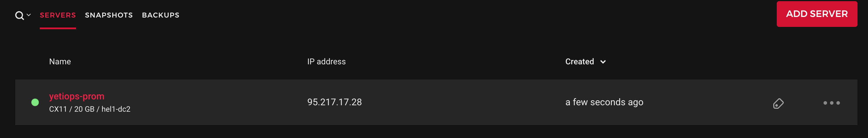Switch to the SERVERS tab
Screen dimensions: 868x138
pos(58,15)
